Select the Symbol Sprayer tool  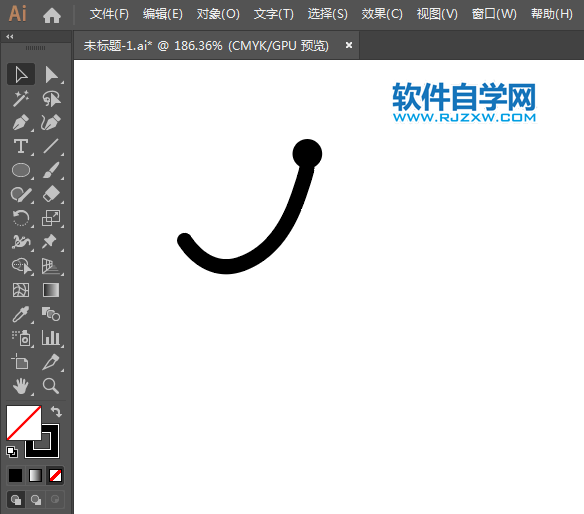point(21,338)
